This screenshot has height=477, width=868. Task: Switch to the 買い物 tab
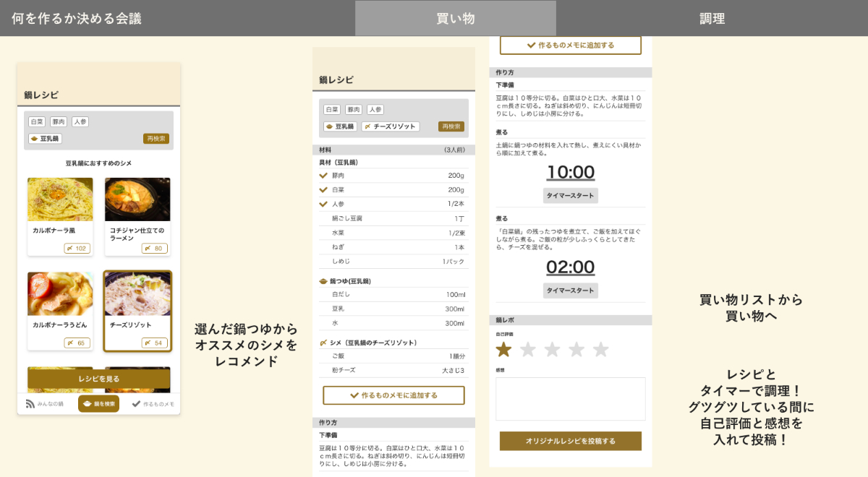(456, 18)
